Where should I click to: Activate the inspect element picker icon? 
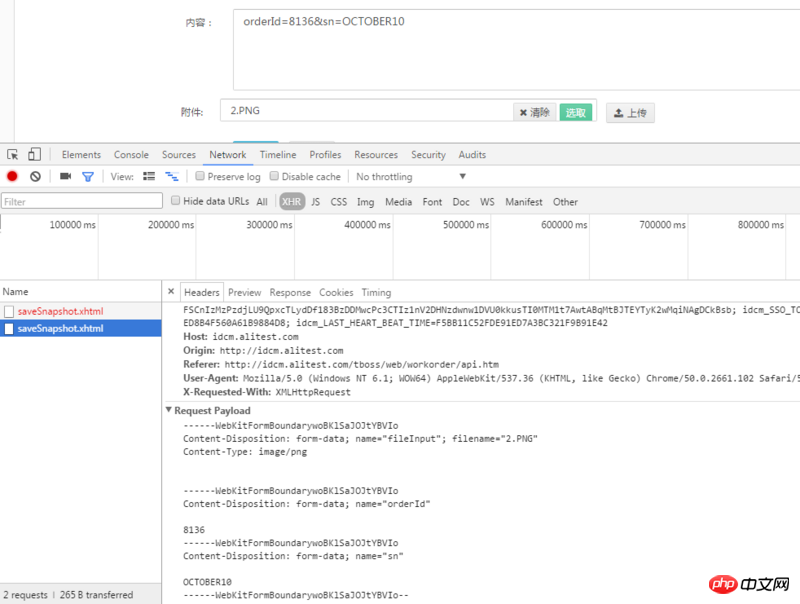tap(12, 155)
